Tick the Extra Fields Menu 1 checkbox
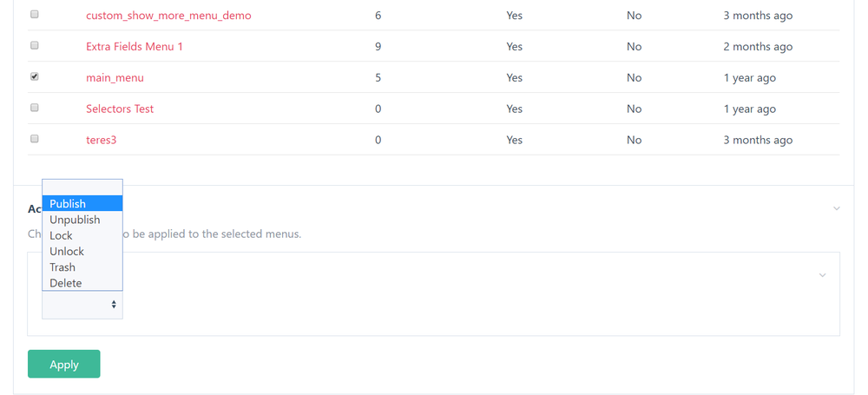Viewport: 868px width, 395px height. click(35, 45)
